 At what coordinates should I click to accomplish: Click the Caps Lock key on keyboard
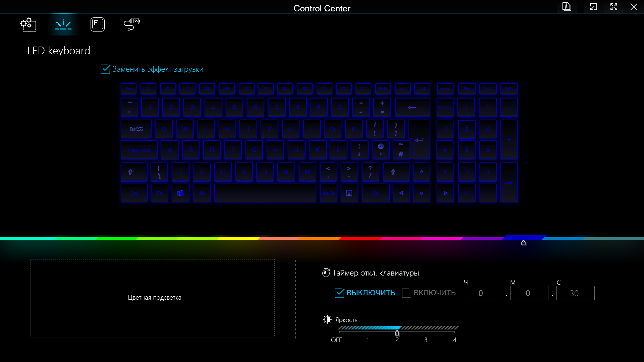click(139, 150)
